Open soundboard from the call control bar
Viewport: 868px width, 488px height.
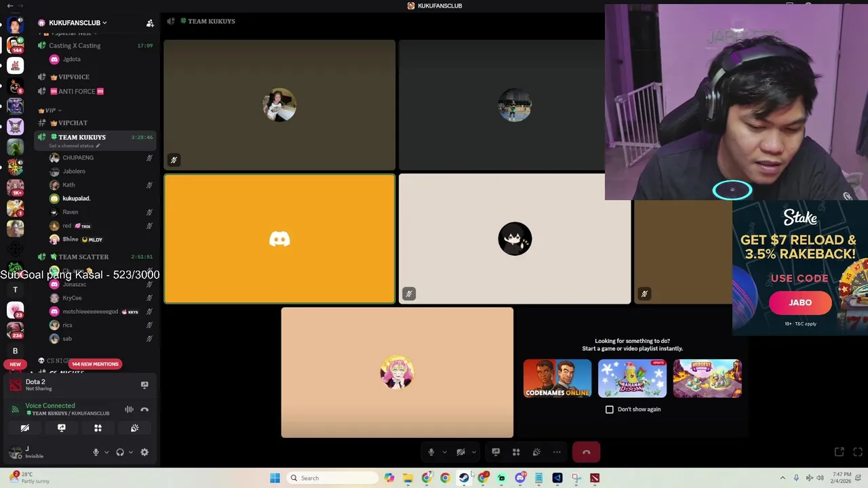tap(536, 452)
